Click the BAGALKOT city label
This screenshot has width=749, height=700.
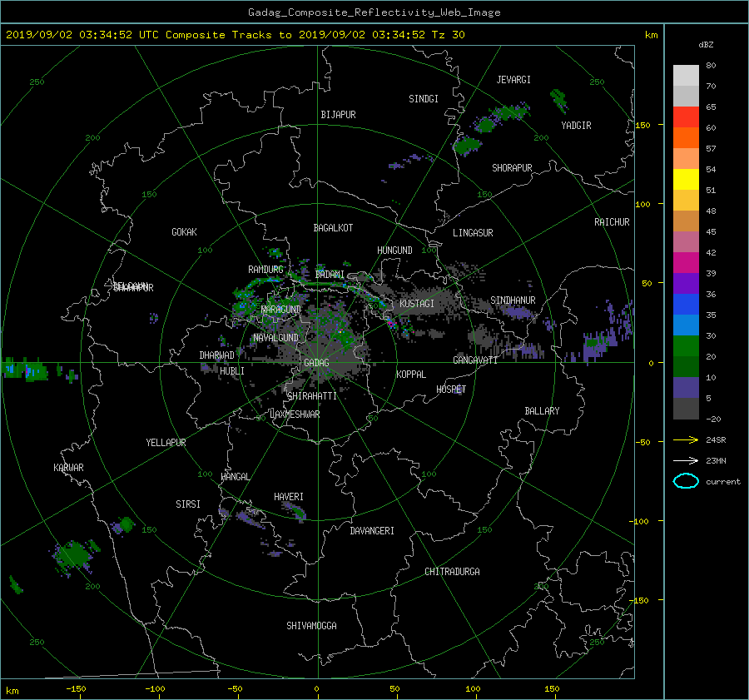(333, 228)
